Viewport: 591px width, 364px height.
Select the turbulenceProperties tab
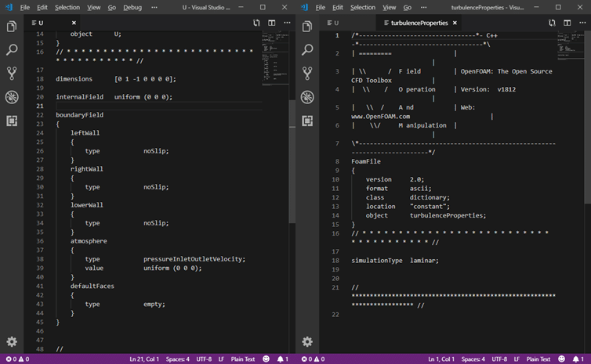coord(419,23)
